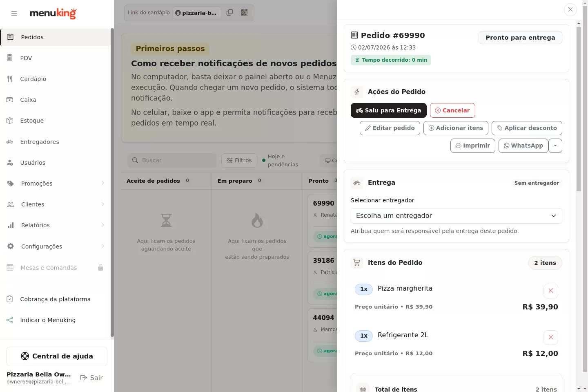The image size is (588, 392).
Task: Remove Refrigerante 2L with X icon
Action: click(x=551, y=337)
